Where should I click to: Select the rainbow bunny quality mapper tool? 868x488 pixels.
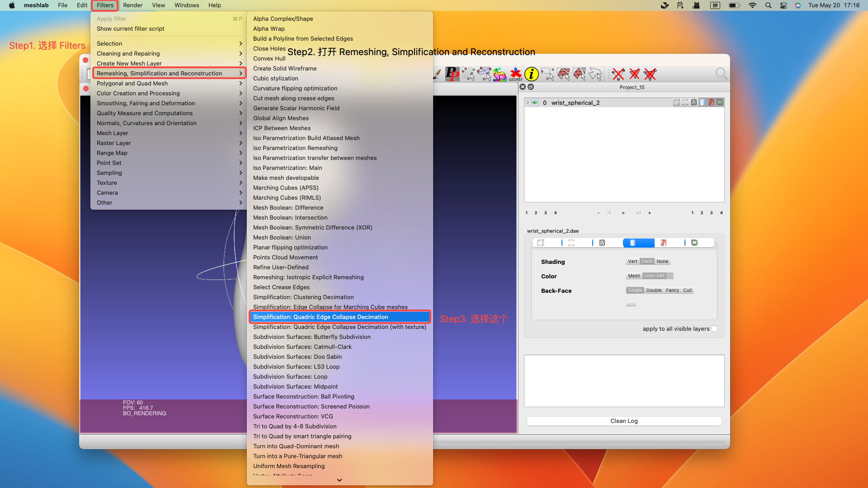pyautogui.click(x=500, y=74)
